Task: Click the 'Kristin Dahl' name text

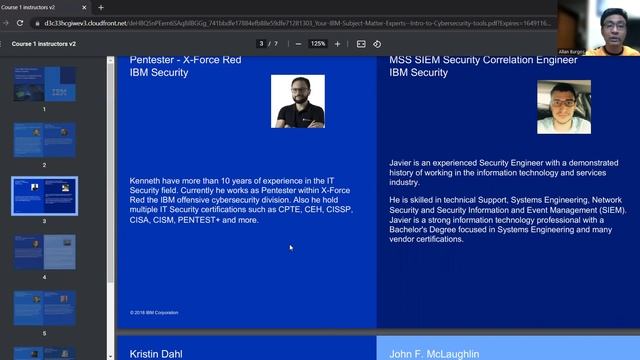Action: pos(156,354)
